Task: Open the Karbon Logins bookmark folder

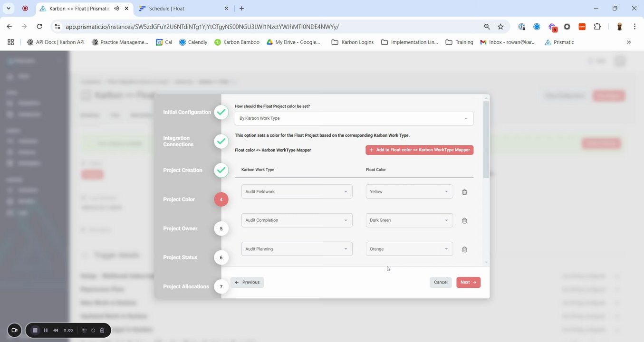Action: pyautogui.click(x=353, y=42)
